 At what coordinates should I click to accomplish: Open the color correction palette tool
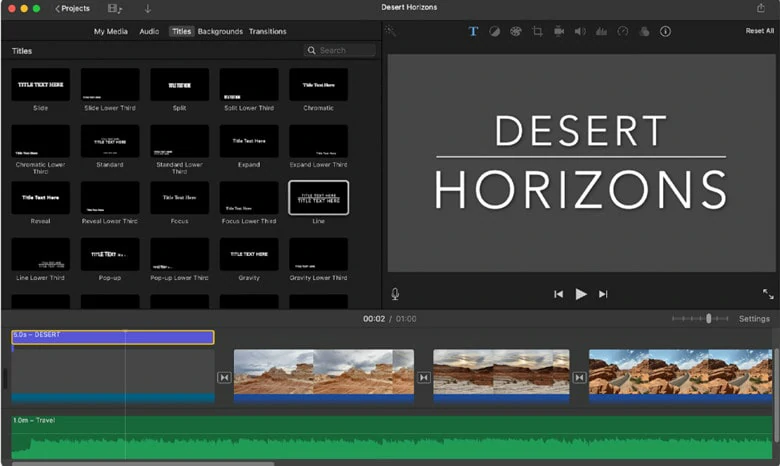[x=516, y=31]
